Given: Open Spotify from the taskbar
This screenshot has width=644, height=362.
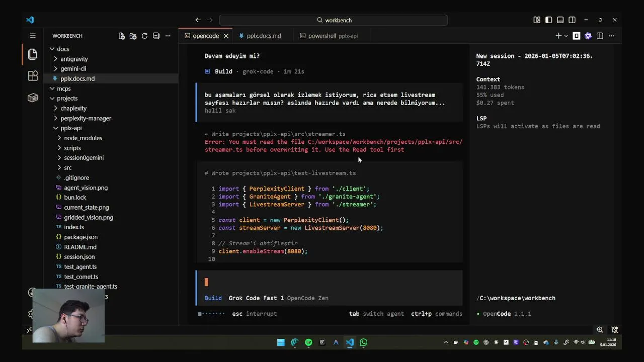Looking at the screenshot, I should (x=308, y=342).
